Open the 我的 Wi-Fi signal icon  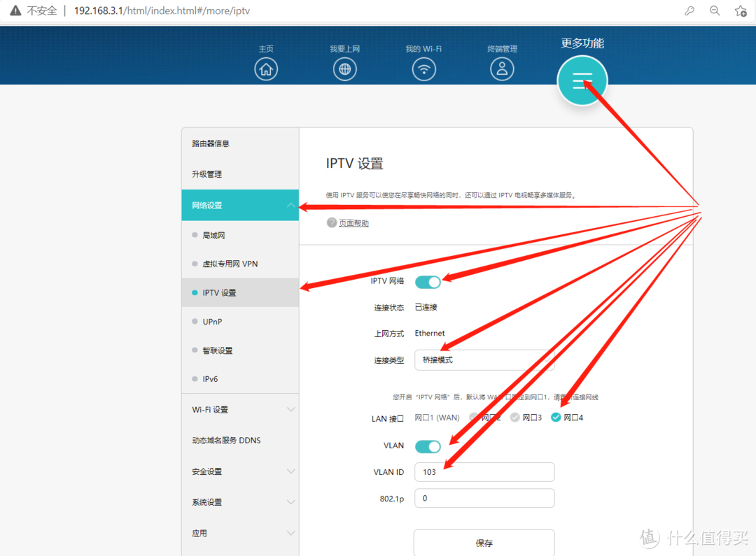tap(423, 69)
